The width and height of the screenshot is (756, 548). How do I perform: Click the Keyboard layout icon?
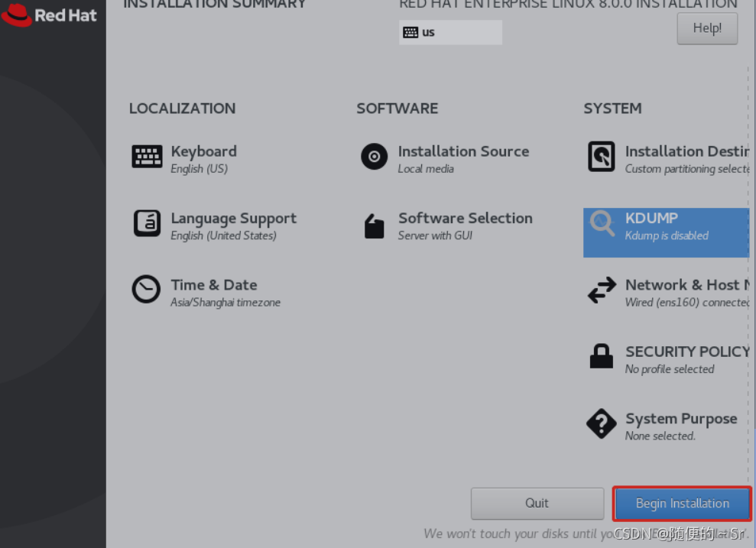click(x=147, y=157)
